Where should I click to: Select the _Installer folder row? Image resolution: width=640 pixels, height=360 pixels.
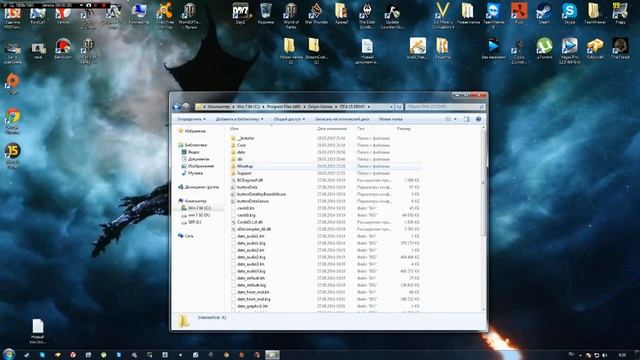point(324,138)
